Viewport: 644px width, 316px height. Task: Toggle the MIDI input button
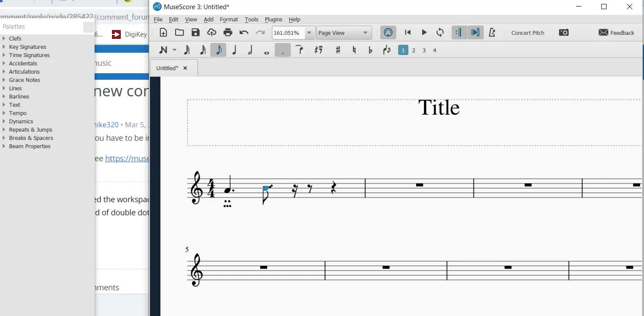pyautogui.click(x=388, y=33)
